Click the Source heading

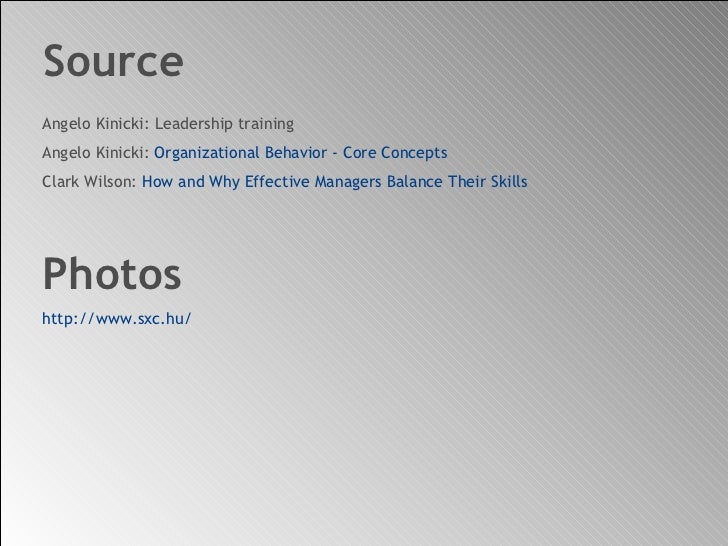tap(113, 62)
